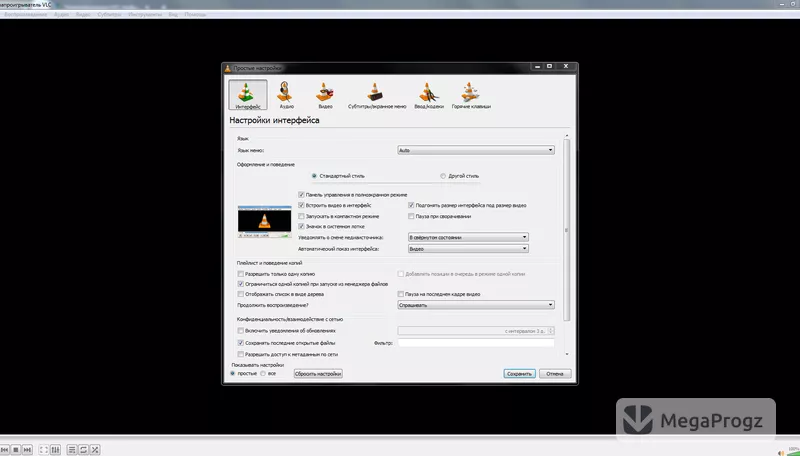Image resolution: width=800 pixels, height=456 pixels.
Task: Open Помощь menu in VLC menu bar
Action: [195, 14]
